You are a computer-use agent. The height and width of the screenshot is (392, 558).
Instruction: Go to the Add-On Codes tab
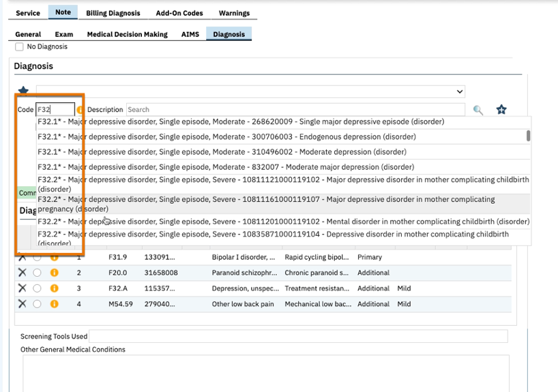[179, 13]
